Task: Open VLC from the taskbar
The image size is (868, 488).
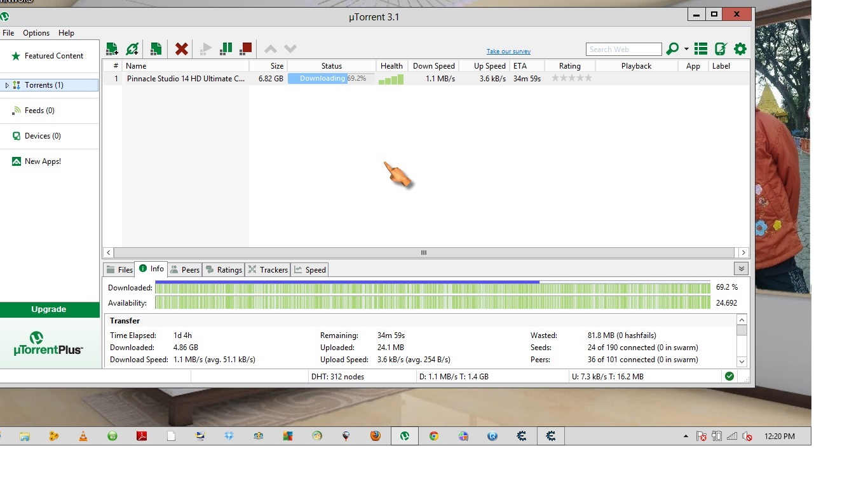Action: (x=83, y=437)
